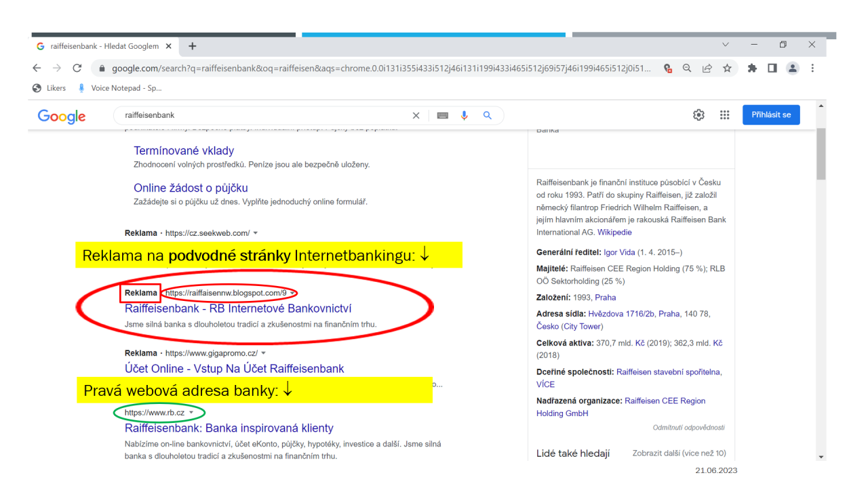This screenshot has width=868, height=488.
Task: Click the browser reload page icon
Action: coord(77,68)
